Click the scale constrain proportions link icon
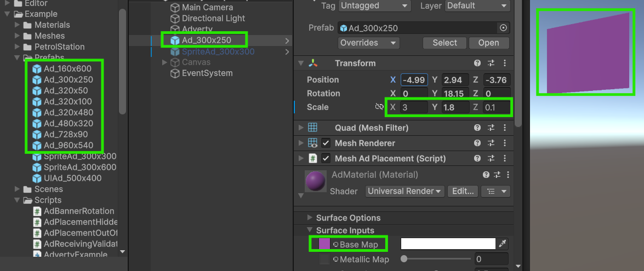 (x=379, y=107)
